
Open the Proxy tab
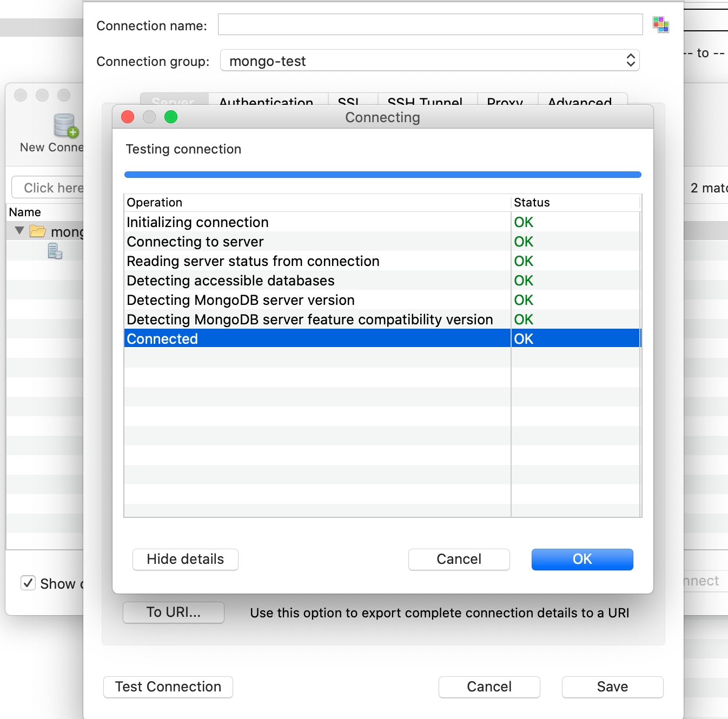[505, 102]
